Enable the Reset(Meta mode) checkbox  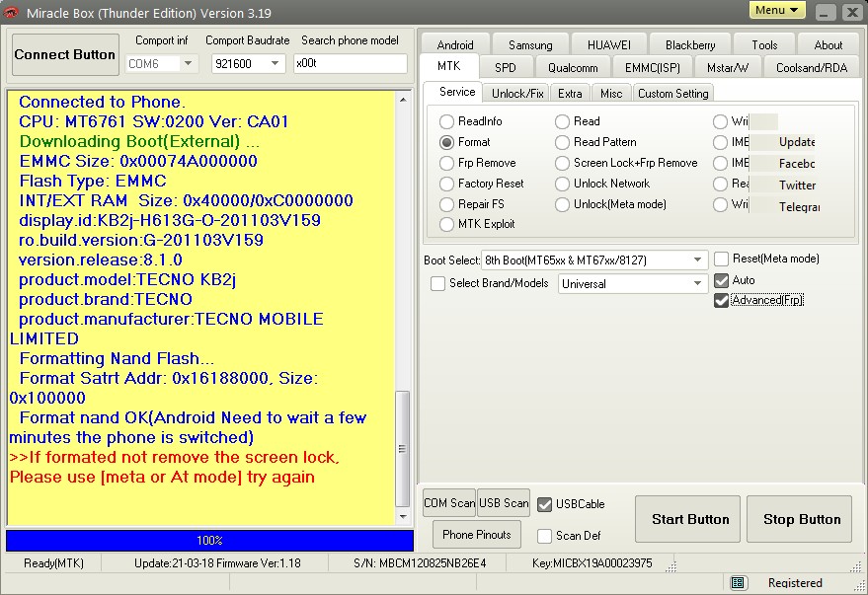721,260
